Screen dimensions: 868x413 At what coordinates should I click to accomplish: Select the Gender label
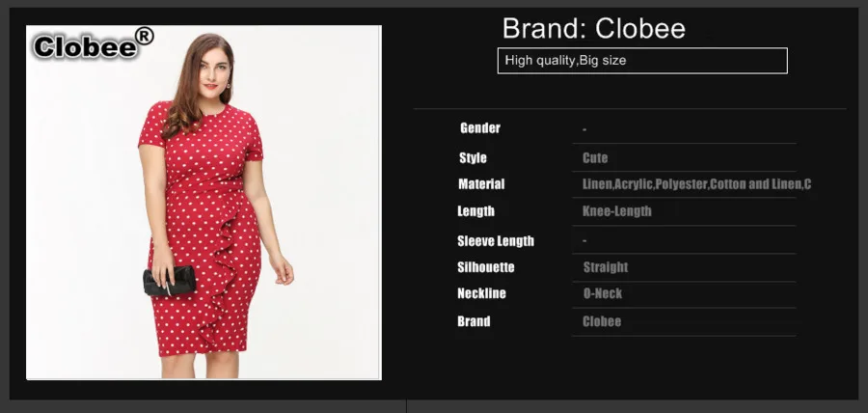(x=480, y=128)
